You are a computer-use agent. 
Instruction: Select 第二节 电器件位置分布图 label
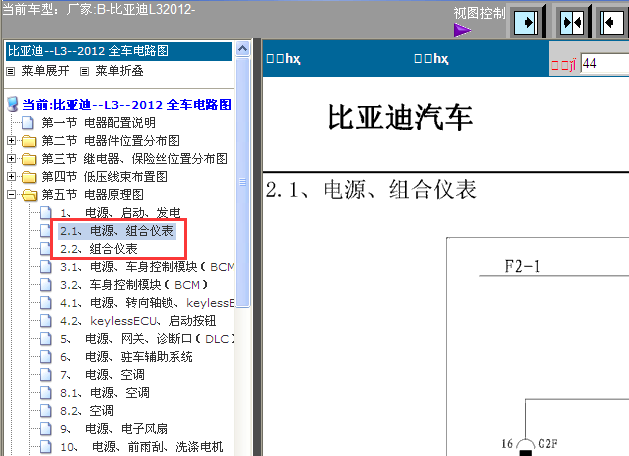tap(110, 141)
